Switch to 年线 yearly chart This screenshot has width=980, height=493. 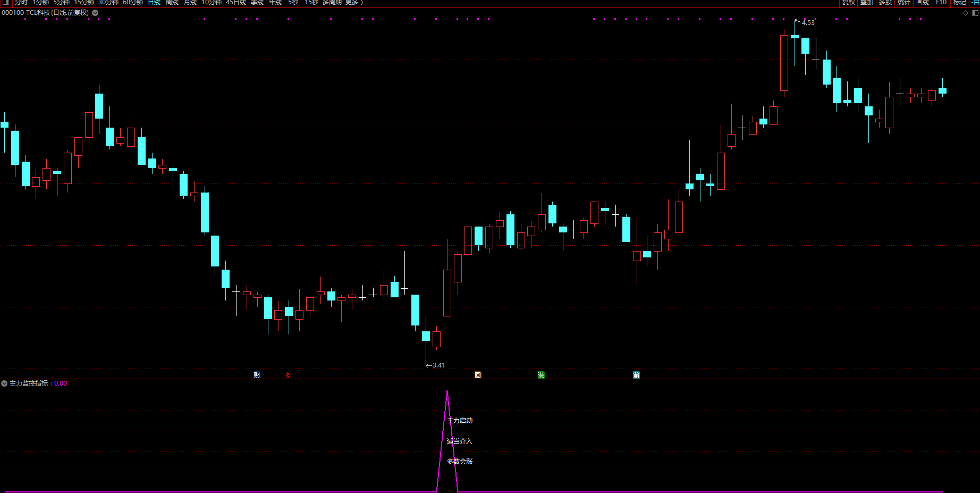pyautogui.click(x=275, y=2)
